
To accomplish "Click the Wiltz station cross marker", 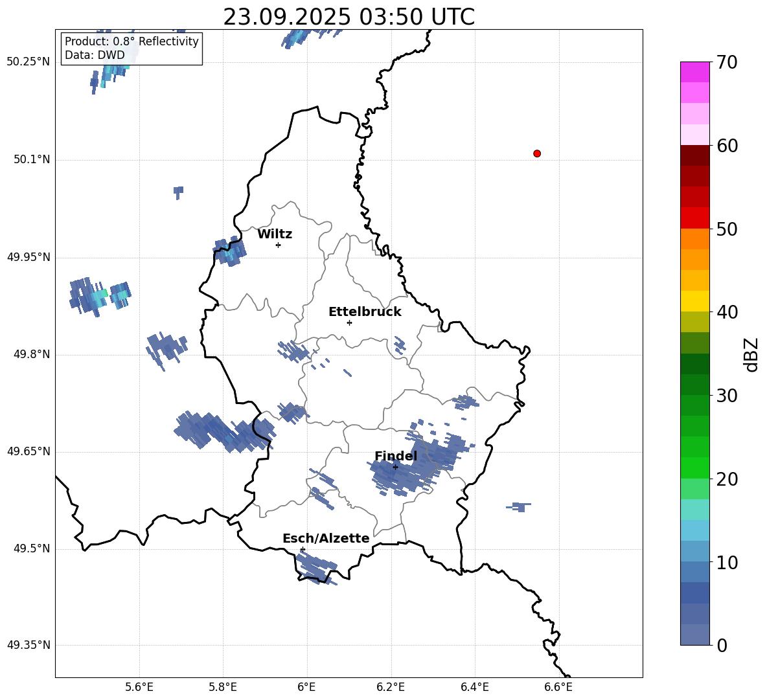I will point(279,245).
